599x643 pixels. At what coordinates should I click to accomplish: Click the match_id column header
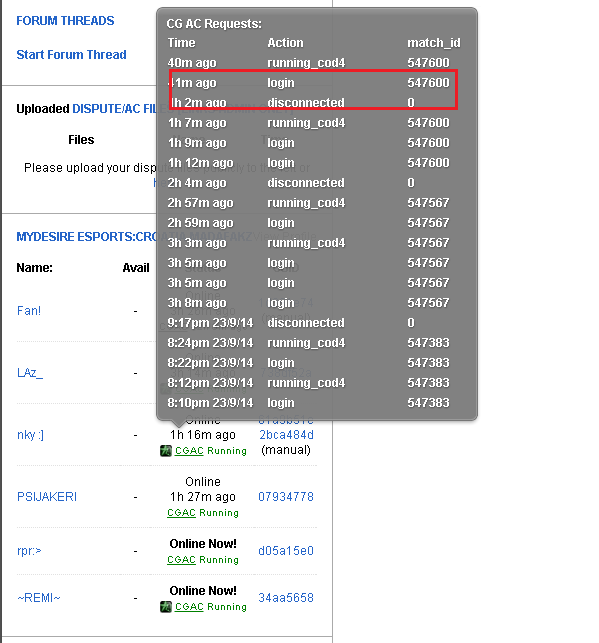point(434,43)
